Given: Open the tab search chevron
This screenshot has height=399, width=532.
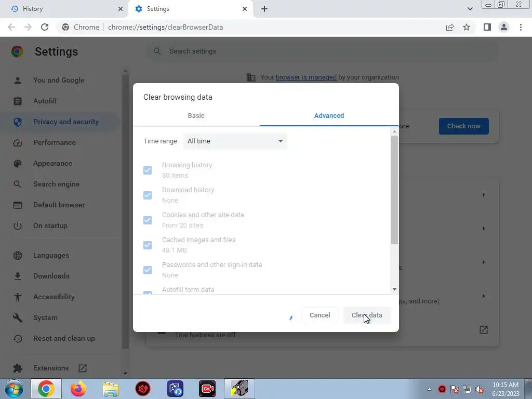Looking at the screenshot, I should [470, 9].
